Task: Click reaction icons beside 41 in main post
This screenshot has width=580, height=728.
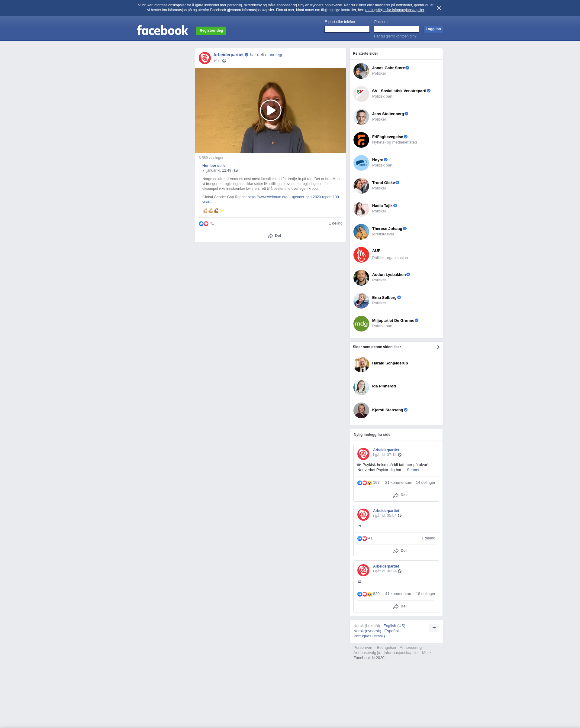Action: pos(204,224)
